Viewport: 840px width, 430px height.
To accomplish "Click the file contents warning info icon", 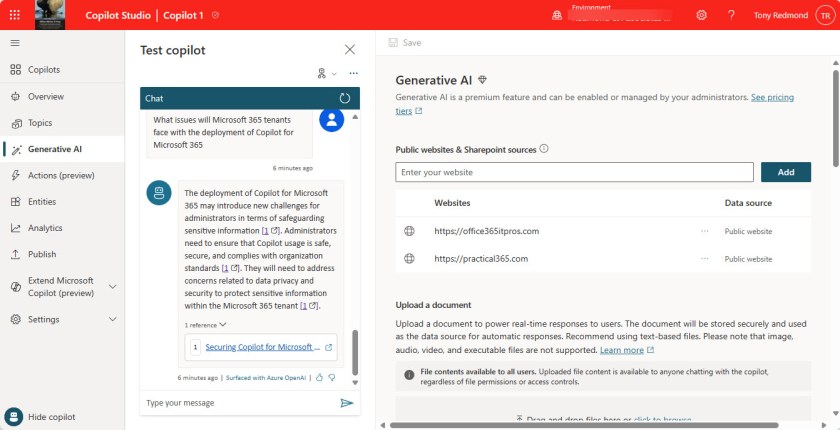I will point(409,375).
